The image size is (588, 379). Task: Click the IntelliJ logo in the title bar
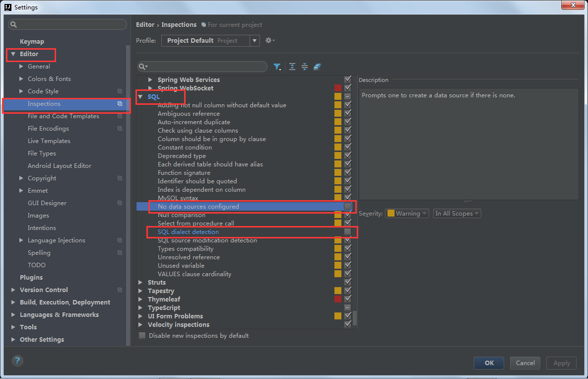[7, 7]
